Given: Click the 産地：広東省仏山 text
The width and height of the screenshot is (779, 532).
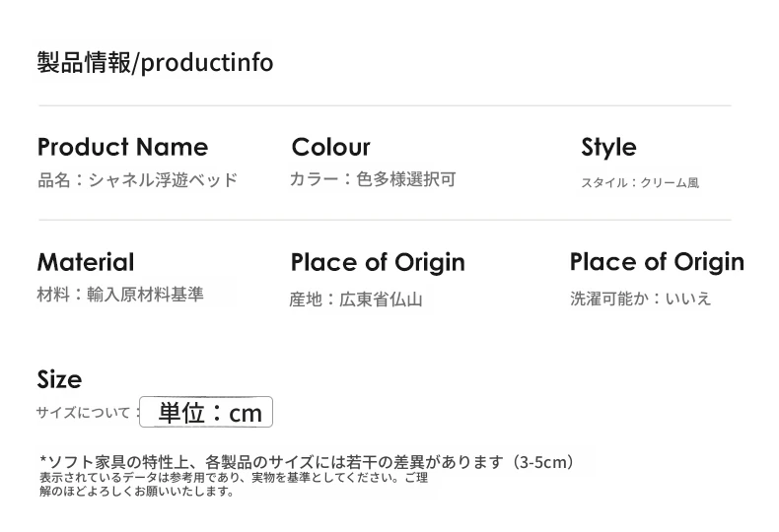Looking at the screenshot, I should tap(356, 299).
